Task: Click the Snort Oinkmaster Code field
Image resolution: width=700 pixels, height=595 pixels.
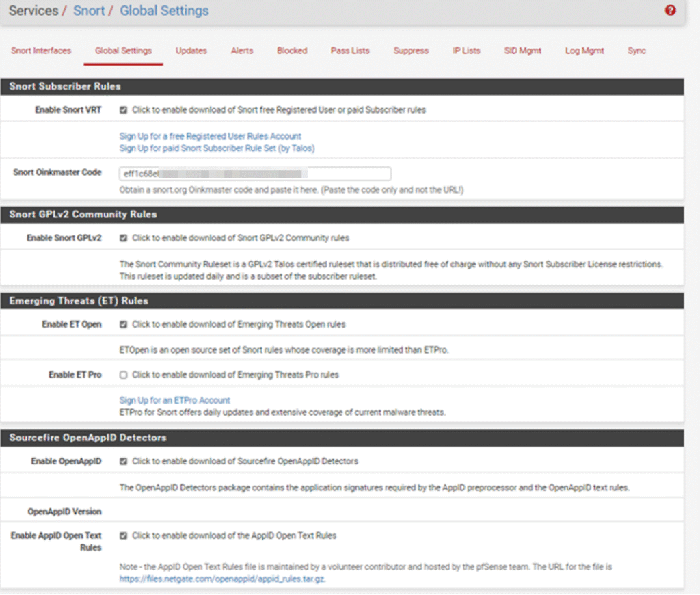Action: click(x=254, y=174)
